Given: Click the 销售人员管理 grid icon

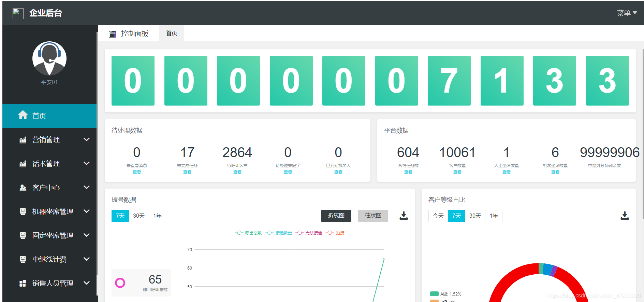Looking at the screenshot, I should [x=23, y=283].
